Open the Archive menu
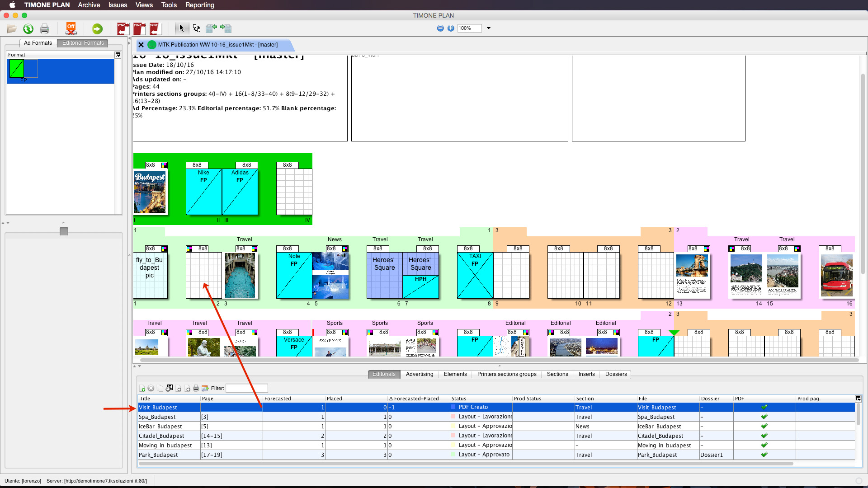This screenshot has width=868, height=488. click(89, 5)
